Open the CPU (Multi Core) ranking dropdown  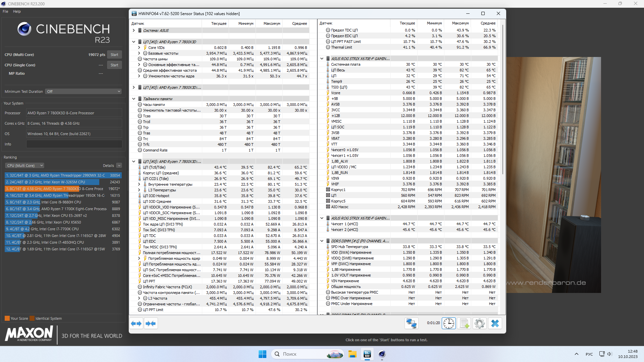(25, 166)
